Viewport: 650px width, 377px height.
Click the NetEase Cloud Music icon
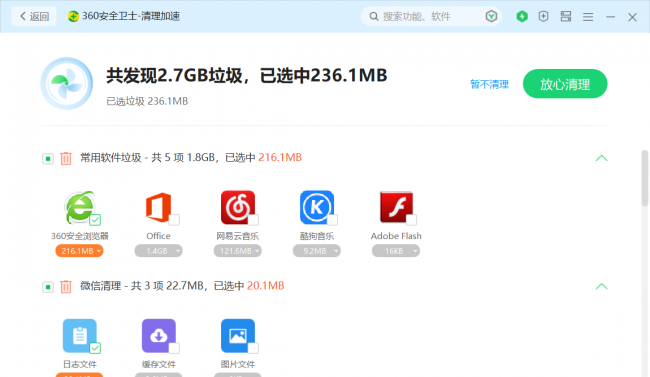[238, 207]
